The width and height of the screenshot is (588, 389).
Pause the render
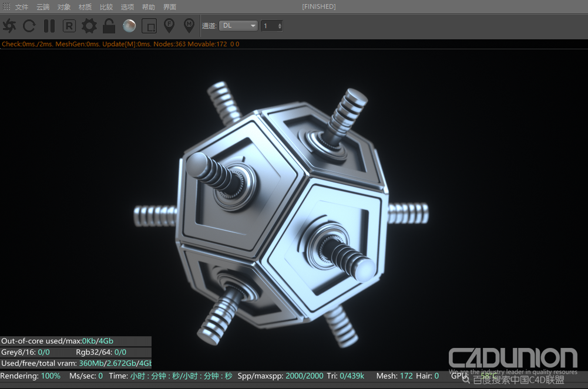(49, 26)
